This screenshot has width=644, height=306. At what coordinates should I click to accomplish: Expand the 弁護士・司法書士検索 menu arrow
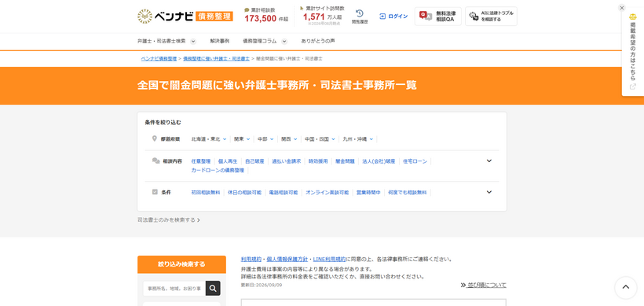193,42
